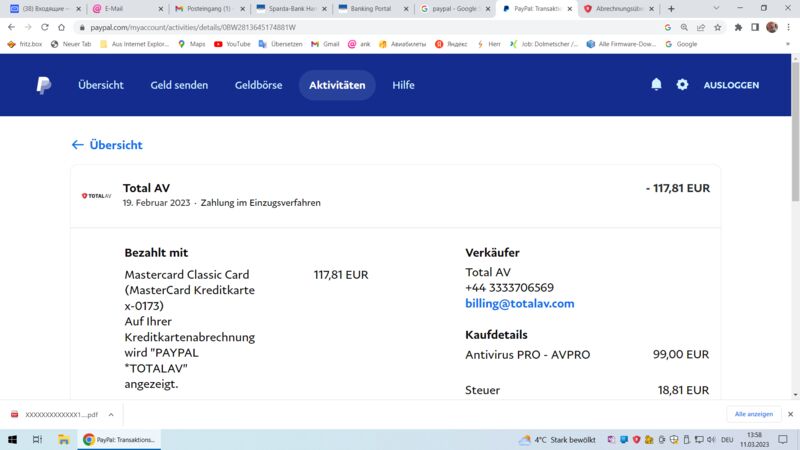Switch to the paypal Google search tab
Viewport: 800px width, 450px height.
[454, 9]
